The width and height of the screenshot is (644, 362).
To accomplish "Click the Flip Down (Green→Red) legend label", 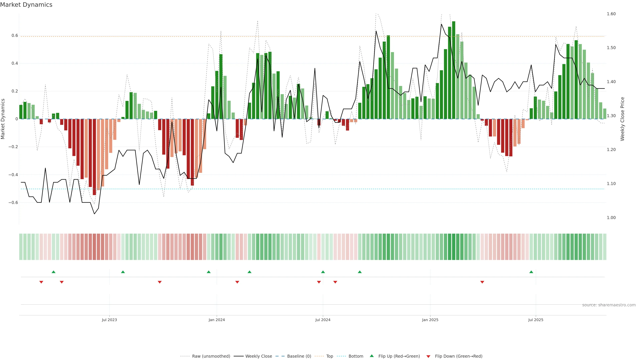I will tap(459, 356).
